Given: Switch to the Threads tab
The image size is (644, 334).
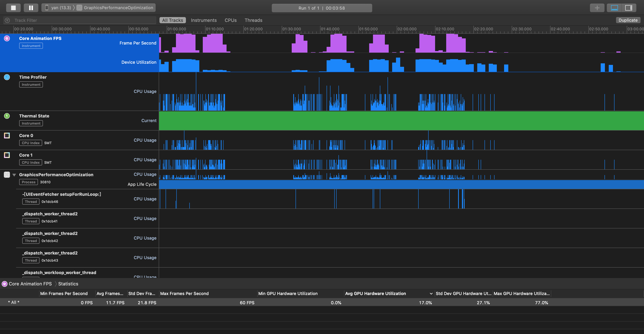Looking at the screenshot, I should [x=253, y=20].
